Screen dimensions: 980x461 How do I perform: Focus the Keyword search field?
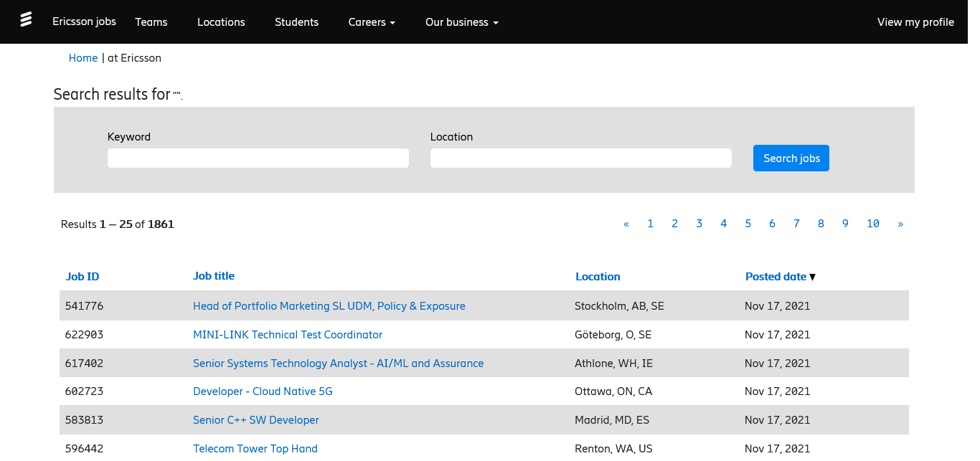(258, 158)
